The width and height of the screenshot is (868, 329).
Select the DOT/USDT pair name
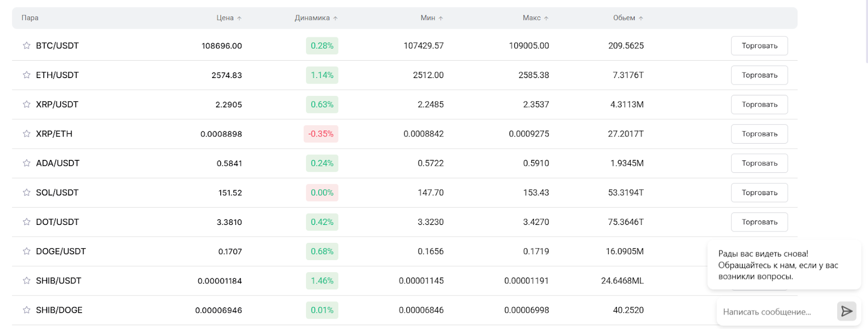57,222
